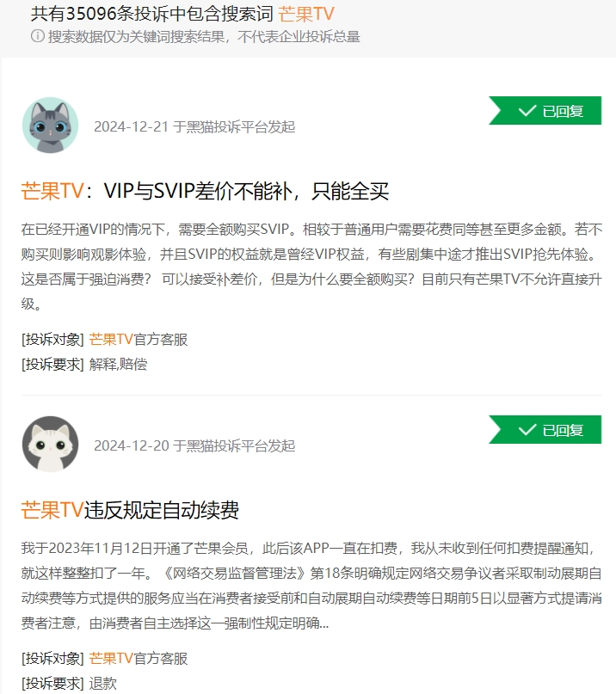The height and width of the screenshot is (694, 616).
Task: Open complaint titled VIP与SVIP差价不能补
Action: [205, 191]
